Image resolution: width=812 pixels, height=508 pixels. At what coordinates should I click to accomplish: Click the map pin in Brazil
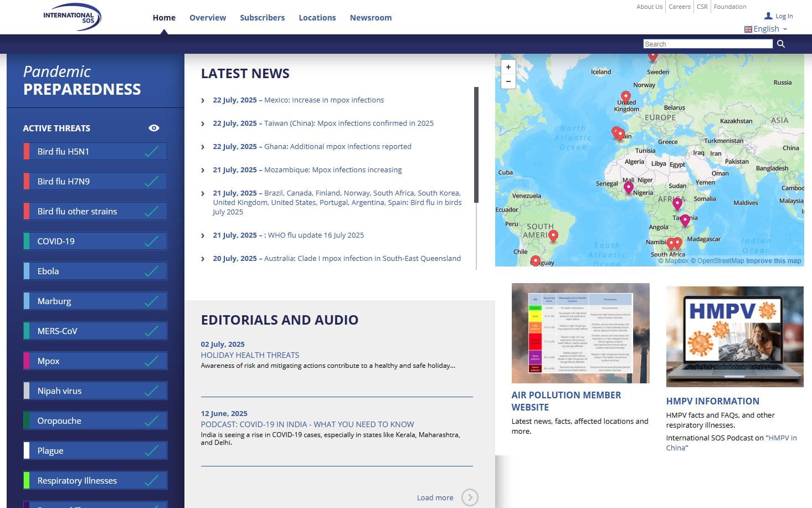553,236
